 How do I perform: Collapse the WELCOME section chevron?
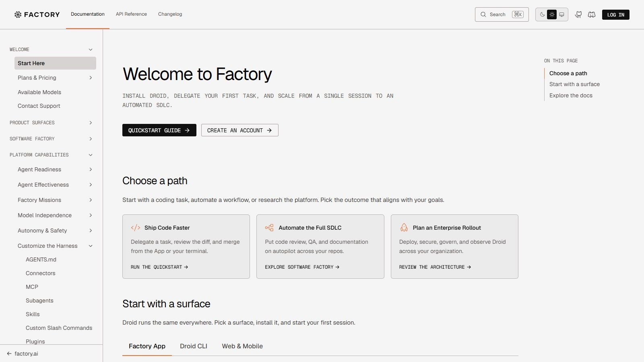91,49
